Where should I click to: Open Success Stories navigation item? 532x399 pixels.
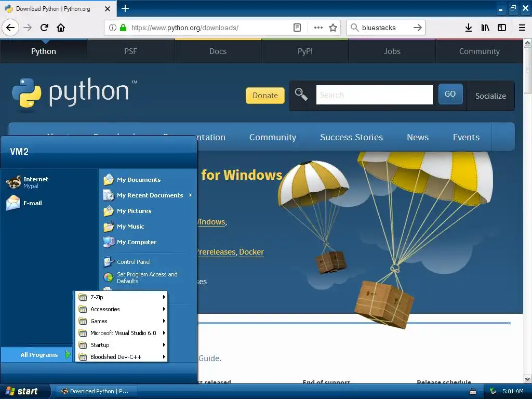(352, 137)
